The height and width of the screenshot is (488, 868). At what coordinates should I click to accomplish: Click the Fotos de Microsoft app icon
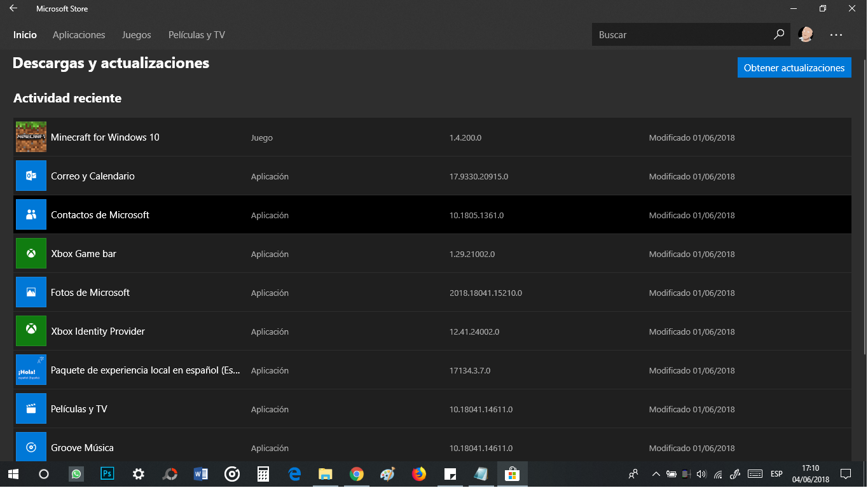pos(31,292)
